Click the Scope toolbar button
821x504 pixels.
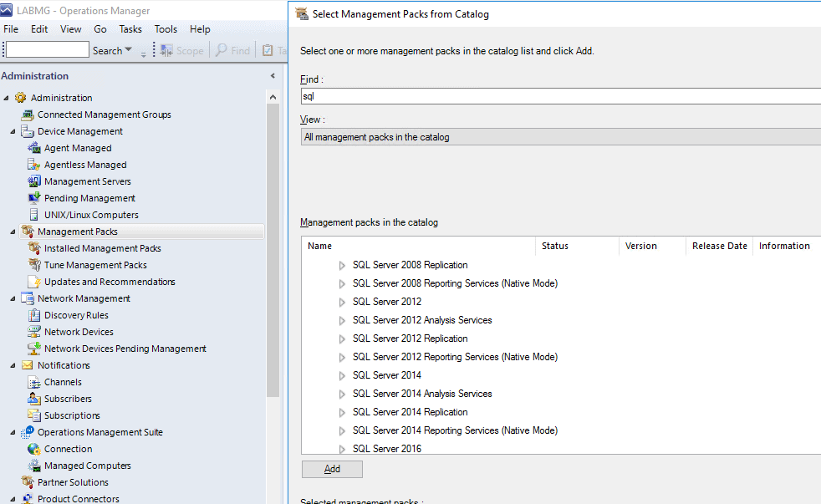tap(182, 50)
